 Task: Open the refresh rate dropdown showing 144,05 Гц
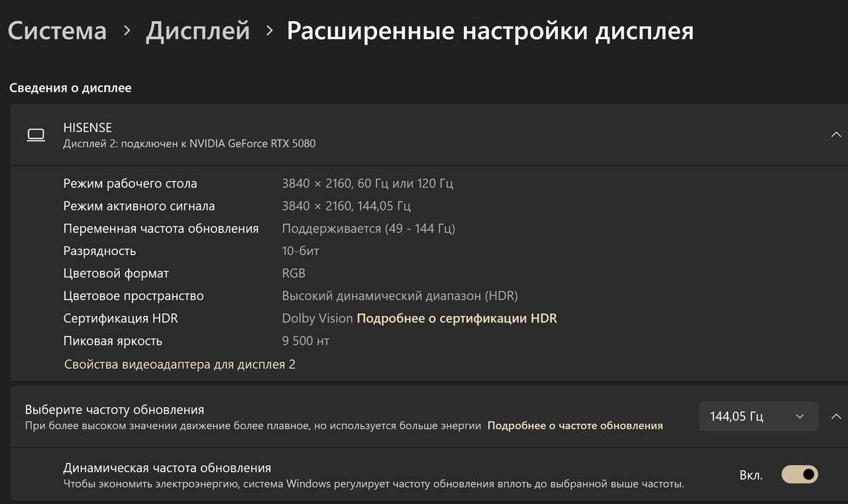click(x=758, y=416)
